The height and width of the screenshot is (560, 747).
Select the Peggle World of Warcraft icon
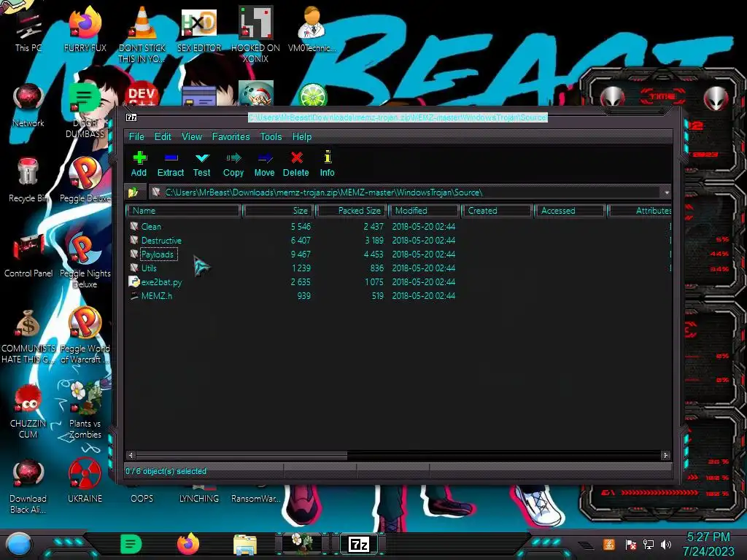[x=85, y=336]
